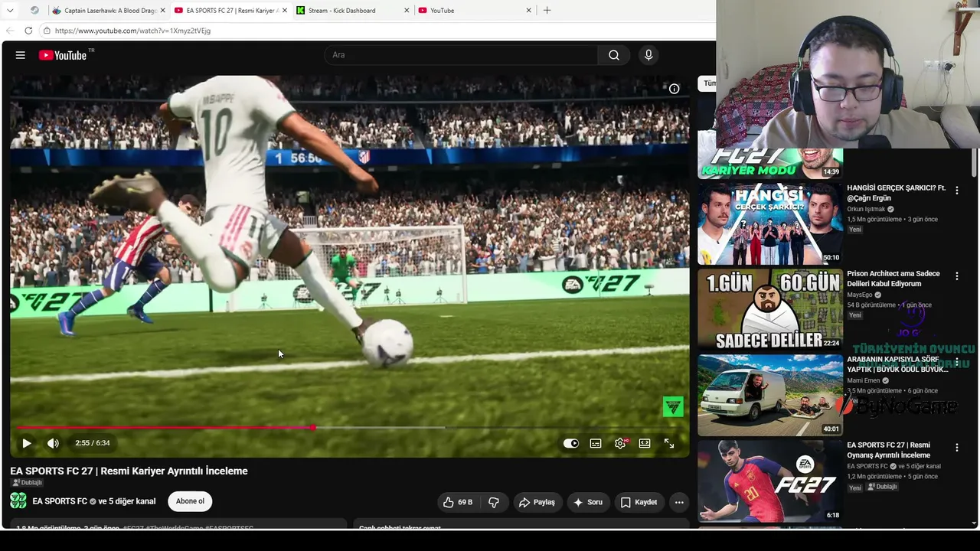Open 'Prison Architect ama Sadece Delileri Kabul Ediyorum' title

point(893,279)
